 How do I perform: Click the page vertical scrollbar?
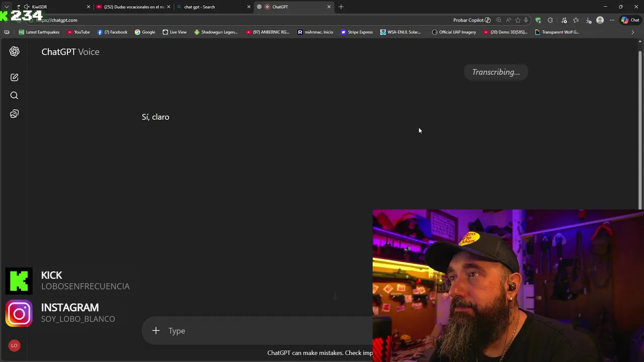pyautogui.click(x=640, y=130)
